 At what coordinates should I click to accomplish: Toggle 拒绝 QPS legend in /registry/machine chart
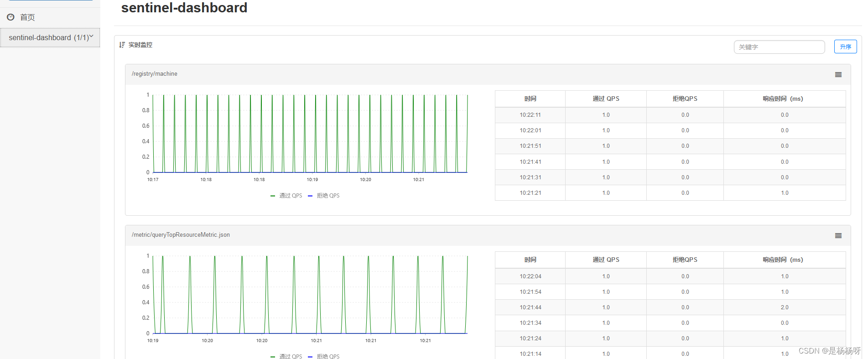324,196
